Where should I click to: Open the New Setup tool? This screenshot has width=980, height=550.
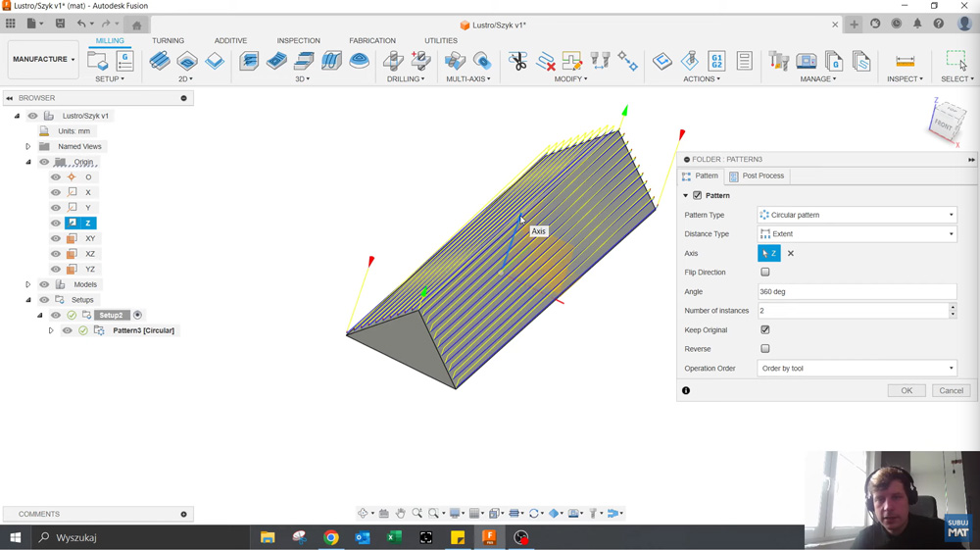(97, 61)
